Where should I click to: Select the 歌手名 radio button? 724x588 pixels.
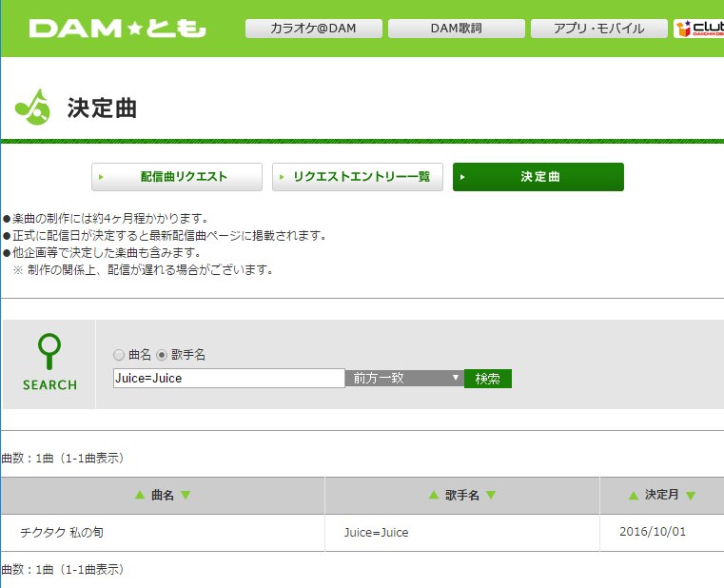pyautogui.click(x=162, y=355)
